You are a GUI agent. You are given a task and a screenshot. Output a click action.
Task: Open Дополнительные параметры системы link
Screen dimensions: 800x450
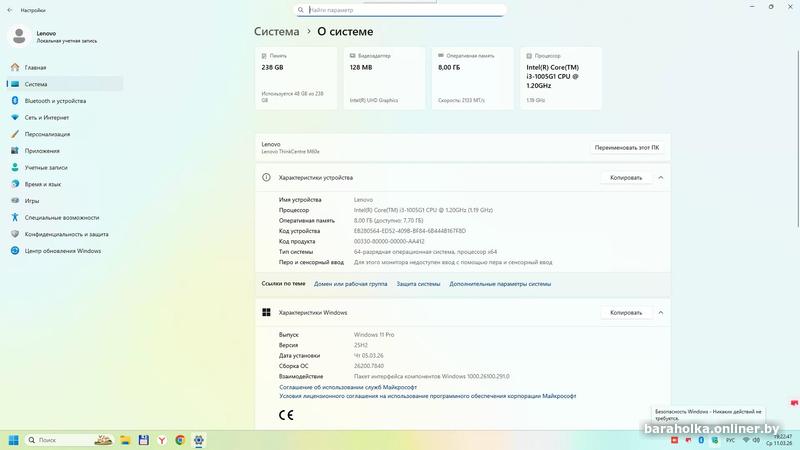click(x=500, y=284)
